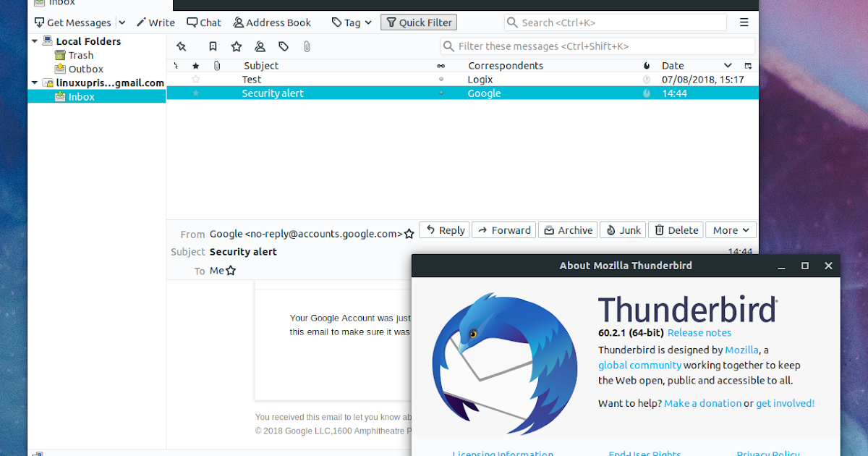The image size is (868, 456).
Task: Sort by read status column header
Action: [441, 65]
